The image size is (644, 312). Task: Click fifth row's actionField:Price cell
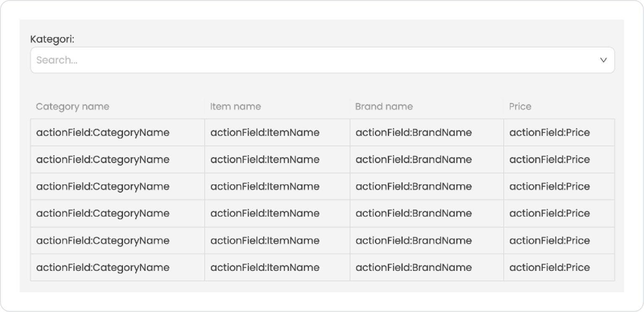550,241
